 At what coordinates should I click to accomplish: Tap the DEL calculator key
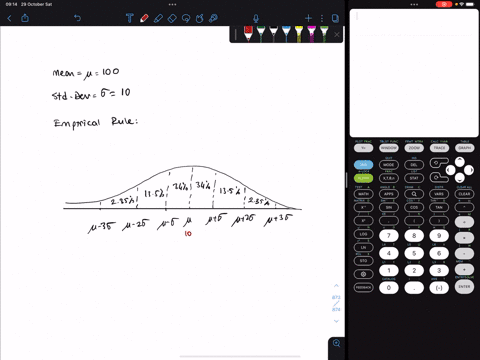[x=414, y=165]
